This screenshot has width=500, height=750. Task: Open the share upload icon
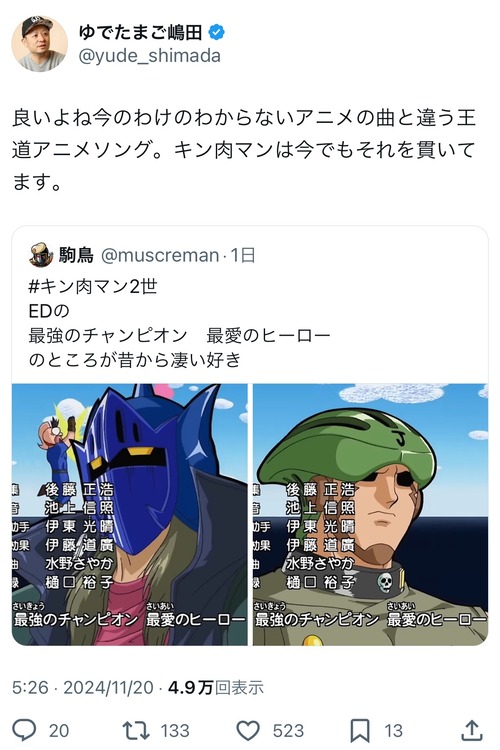pos(472,730)
